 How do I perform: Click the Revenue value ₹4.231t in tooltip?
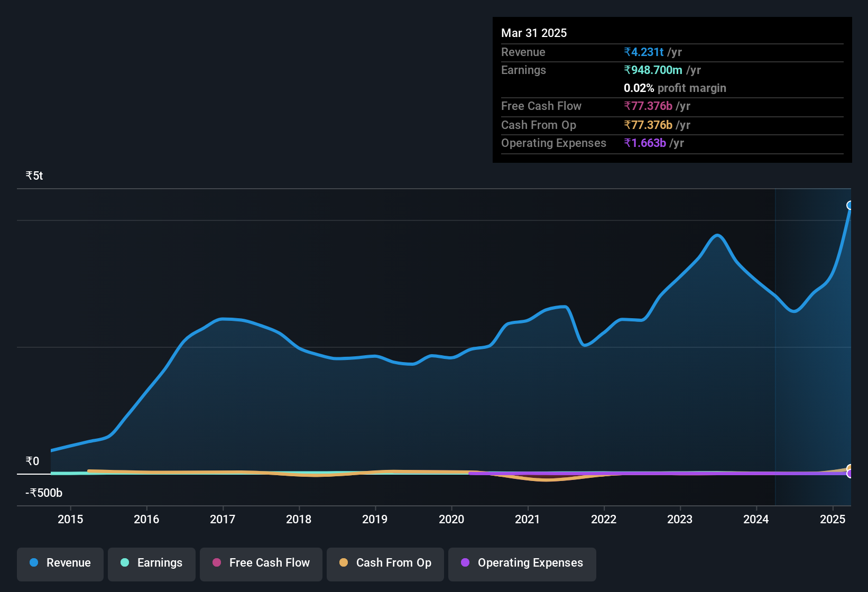click(643, 52)
